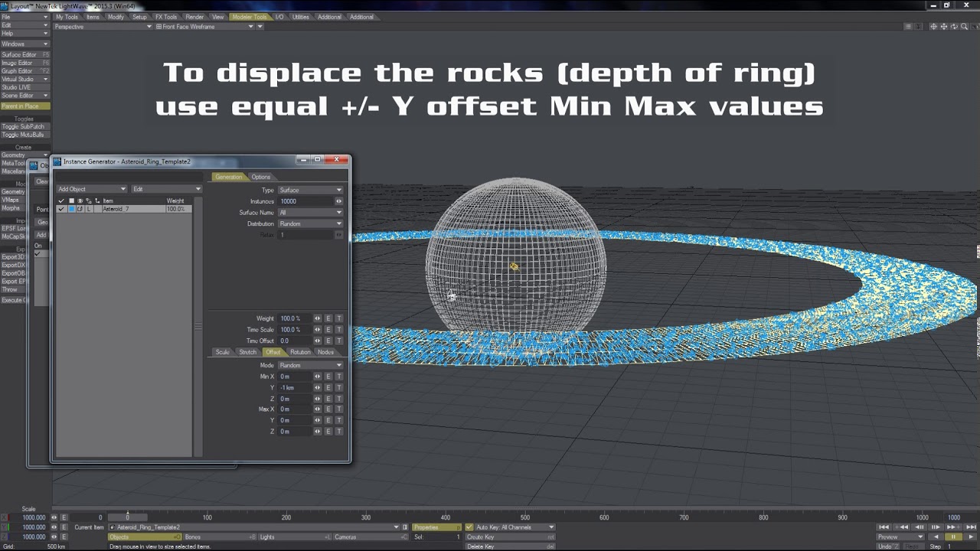Switch item mode to Lights
980x551 pixels.
tap(294, 537)
